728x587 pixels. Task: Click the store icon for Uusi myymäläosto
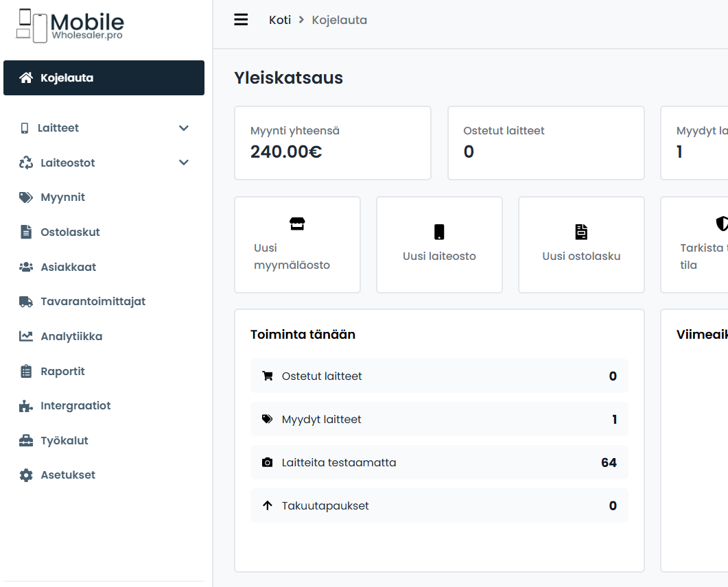(297, 224)
